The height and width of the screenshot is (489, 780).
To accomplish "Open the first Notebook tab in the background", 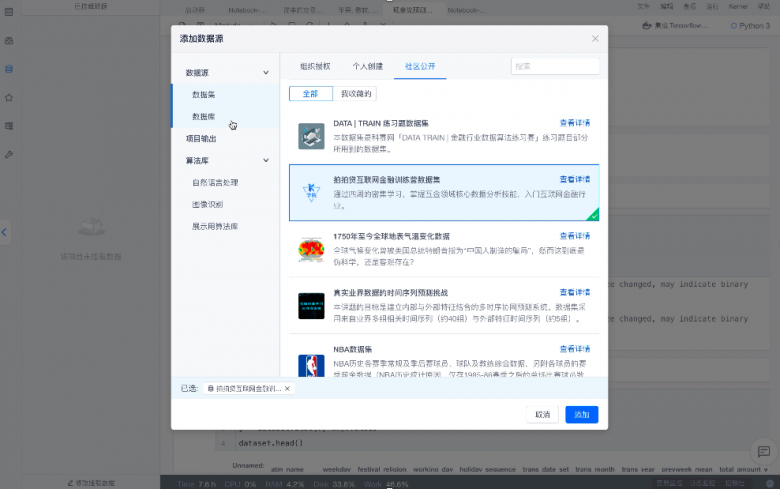I will pyautogui.click(x=247, y=10).
